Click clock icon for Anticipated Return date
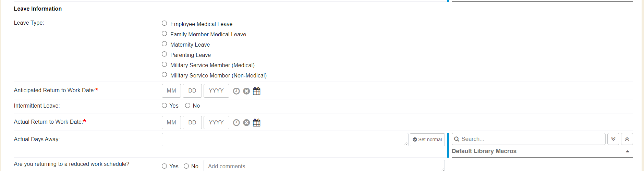The height and width of the screenshot is (171, 644). point(236,91)
